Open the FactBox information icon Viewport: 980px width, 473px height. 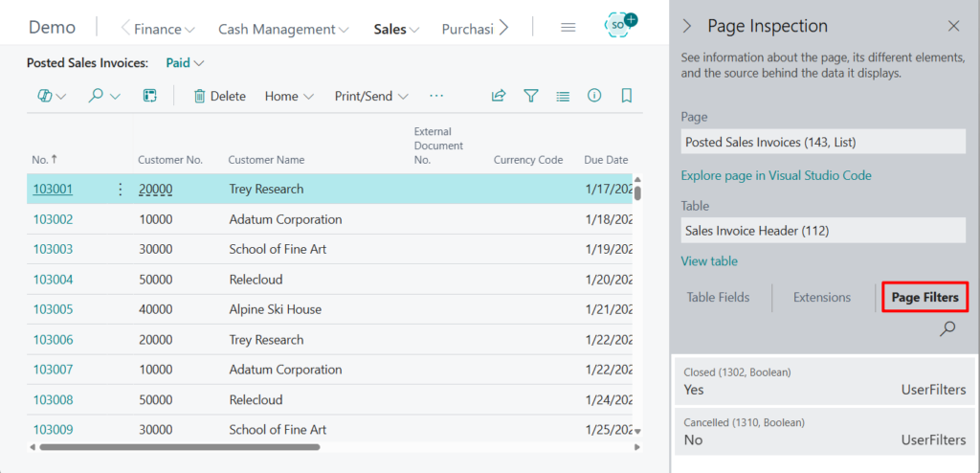pyautogui.click(x=594, y=96)
